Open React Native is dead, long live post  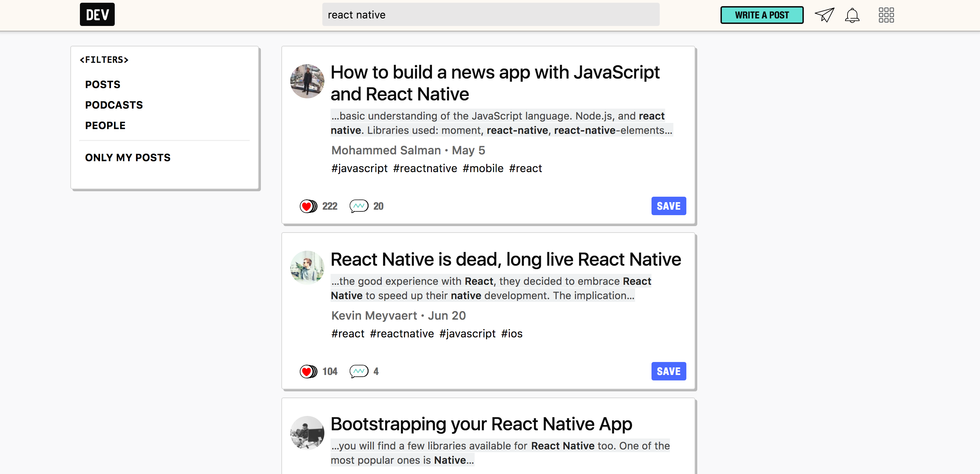pyautogui.click(x=506, y=260)
